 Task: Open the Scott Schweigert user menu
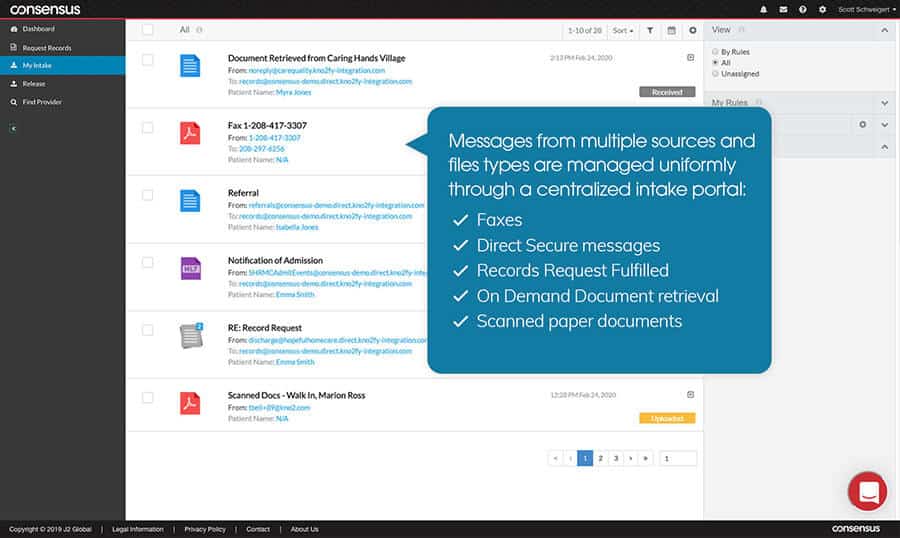(x=866, y=9)
